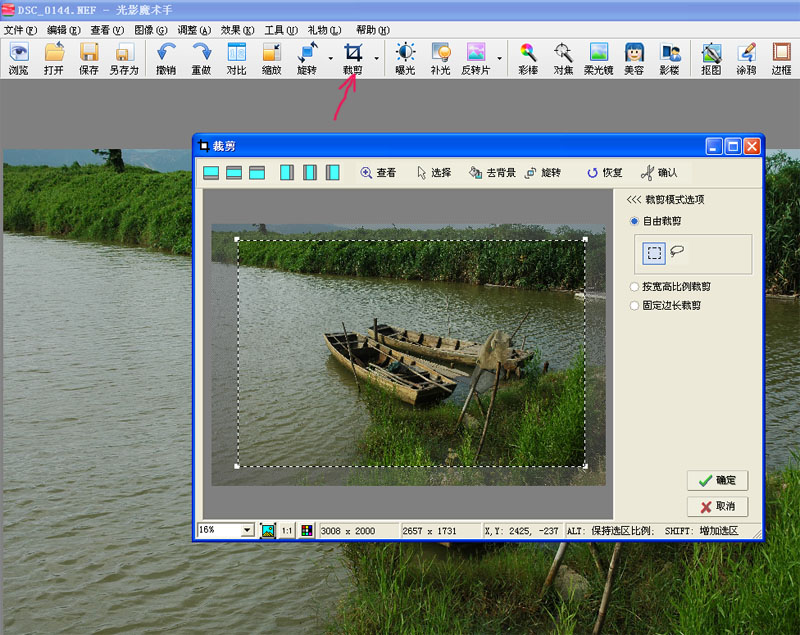Open the 效果 effects menu
The image size is (800, 635).
click(x=237, y=30)
